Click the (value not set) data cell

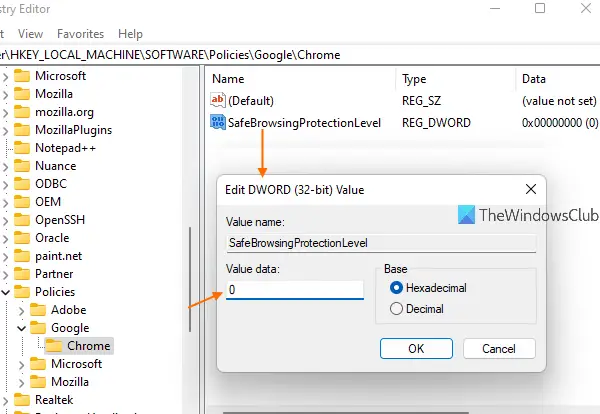559,101
